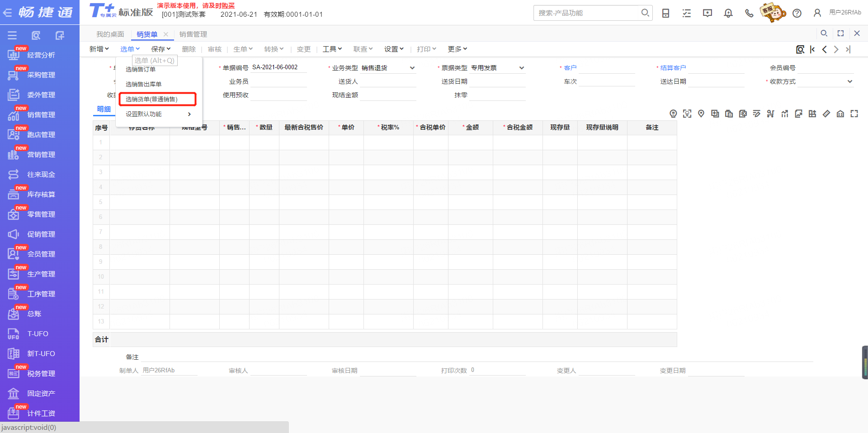The height and width of the screenshot is (433, 868).
Task: Open the notification bell icon
Action: pos(728,13)
